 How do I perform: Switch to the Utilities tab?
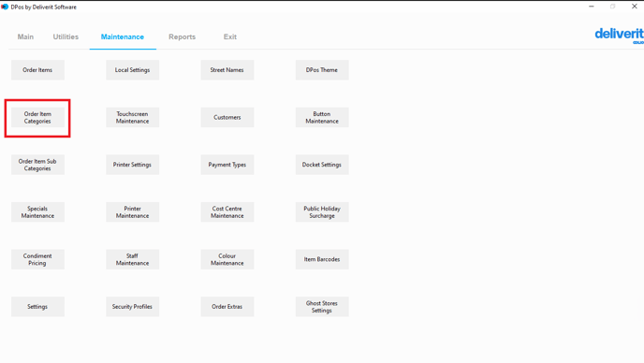(x=66, y=37)
